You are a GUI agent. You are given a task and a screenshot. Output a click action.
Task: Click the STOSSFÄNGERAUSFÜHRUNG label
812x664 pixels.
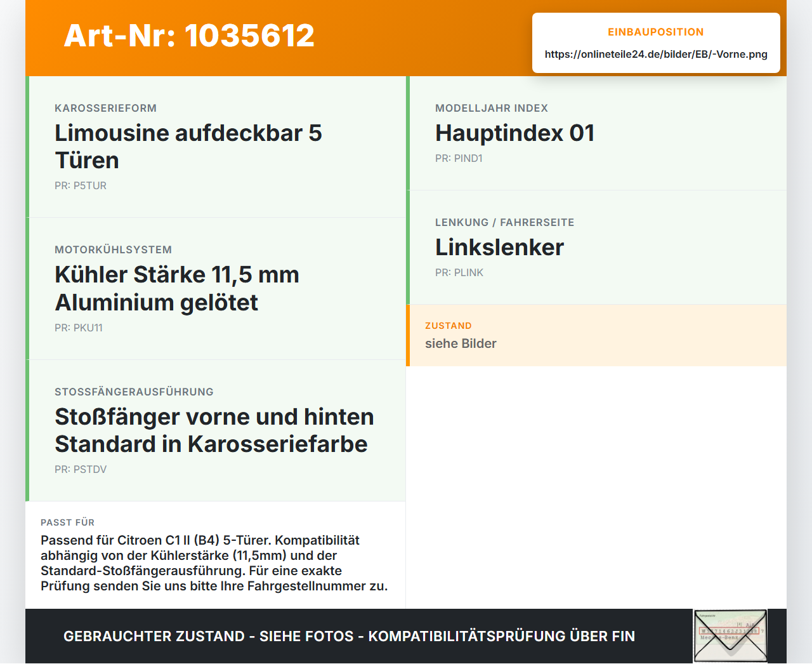coord(134,392)
